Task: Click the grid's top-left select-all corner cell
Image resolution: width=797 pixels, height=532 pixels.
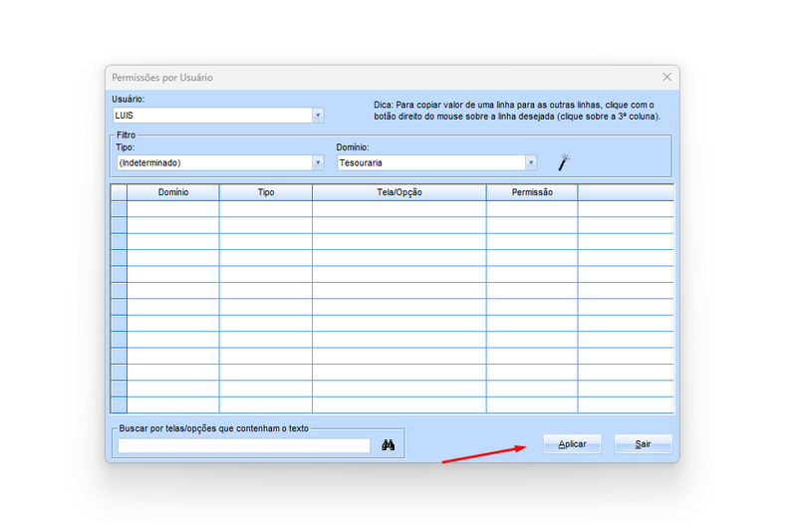Action: (x=119, y=192)
